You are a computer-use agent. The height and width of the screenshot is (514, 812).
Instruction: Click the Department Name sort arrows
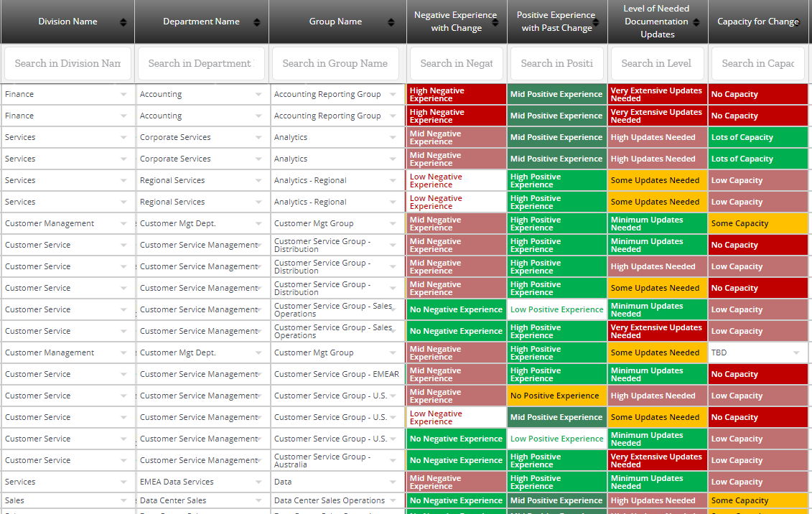pos(257,22)
